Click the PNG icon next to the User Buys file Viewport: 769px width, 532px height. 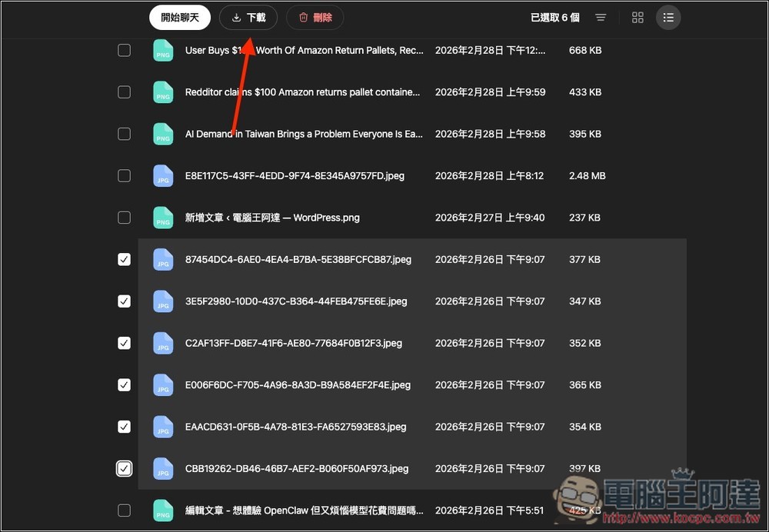[x=163, y=50]
